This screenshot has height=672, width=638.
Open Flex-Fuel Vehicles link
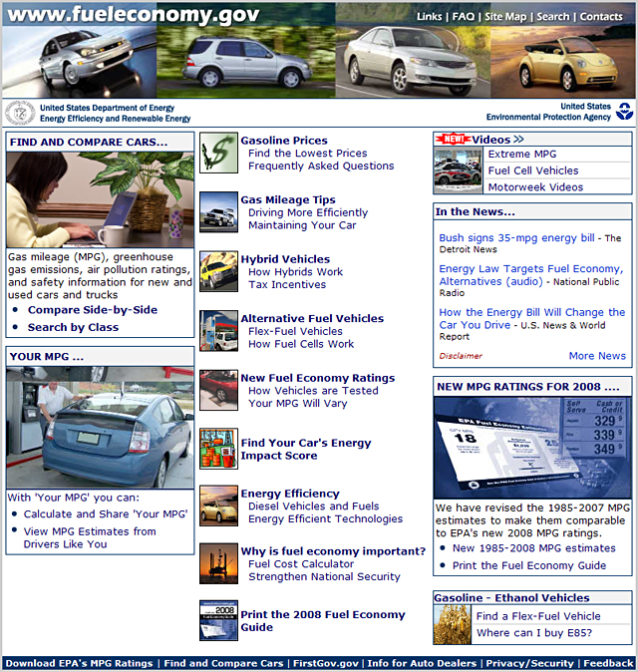(x=295, y=331)
